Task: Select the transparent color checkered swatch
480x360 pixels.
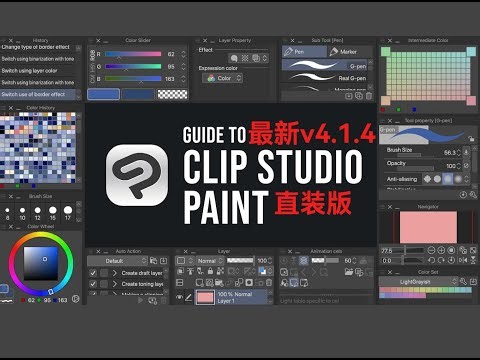Action: pyautogui.click(x=172, y=94)
